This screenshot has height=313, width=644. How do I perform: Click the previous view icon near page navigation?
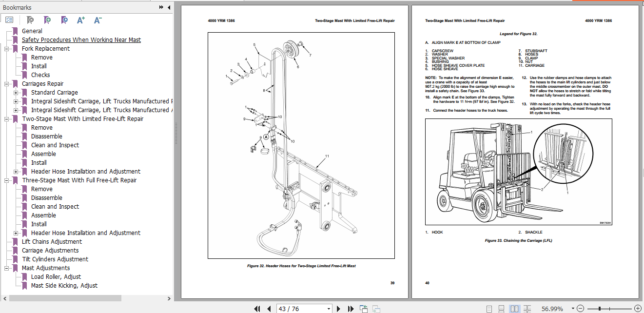click(363, 308)
